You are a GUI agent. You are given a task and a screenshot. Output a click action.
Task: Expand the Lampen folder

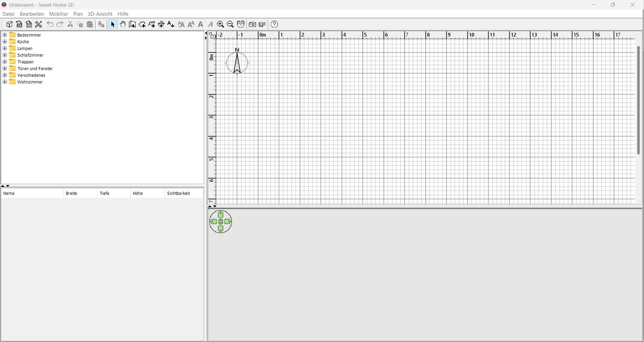[x=5, y=48]
